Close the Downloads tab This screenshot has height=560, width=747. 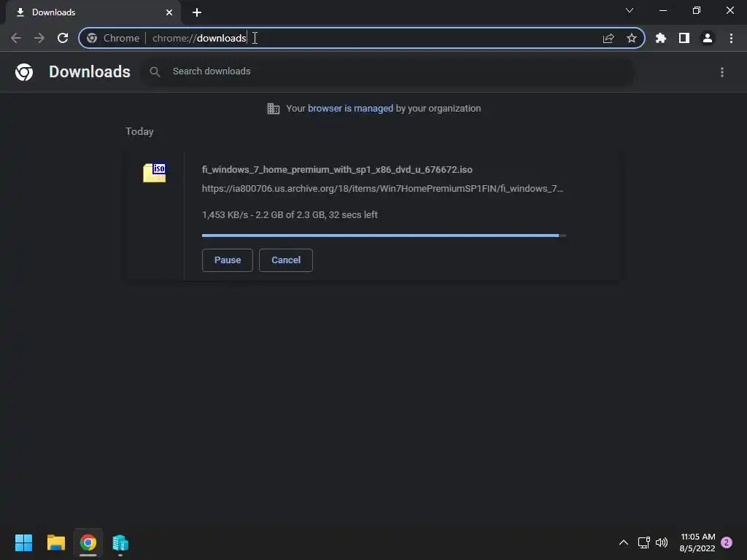169,12
